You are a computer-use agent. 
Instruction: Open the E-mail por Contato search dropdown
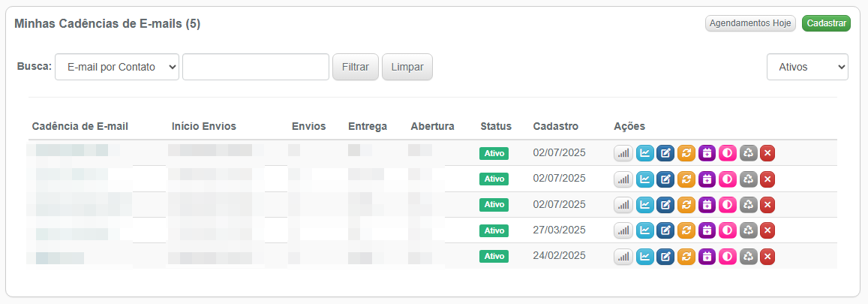click(x=117, y=67)
